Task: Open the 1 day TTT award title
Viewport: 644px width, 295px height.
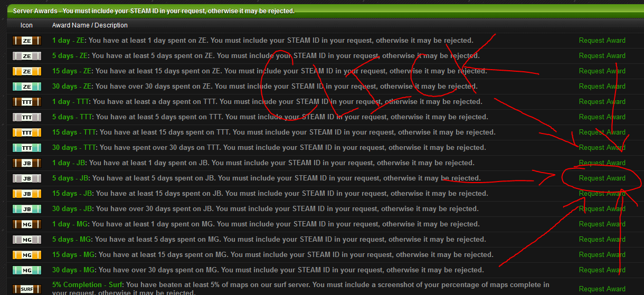Action: point(71,102)
